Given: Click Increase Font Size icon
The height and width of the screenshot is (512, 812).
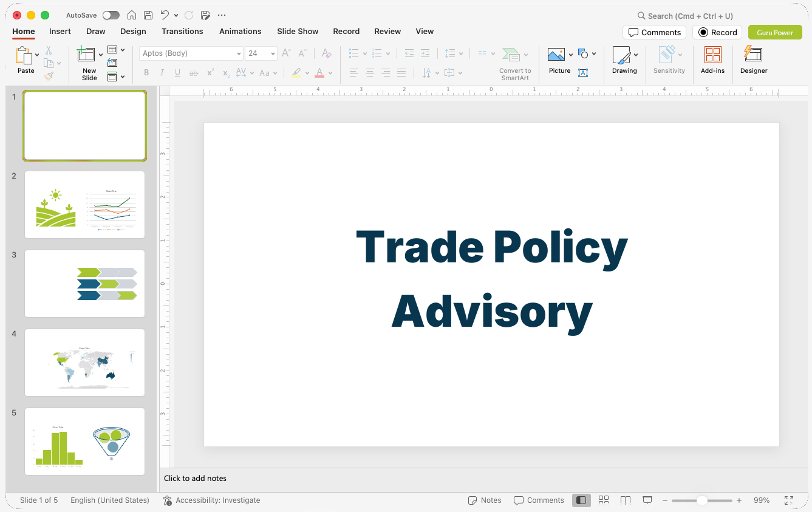Looking at the screenshot, I should [286, 53].
